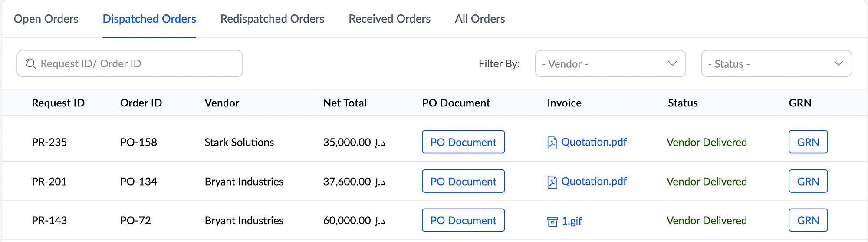This screenshot has width=868, height=242.
Task: Click the search magnifier icon
Action: [30, 64]
